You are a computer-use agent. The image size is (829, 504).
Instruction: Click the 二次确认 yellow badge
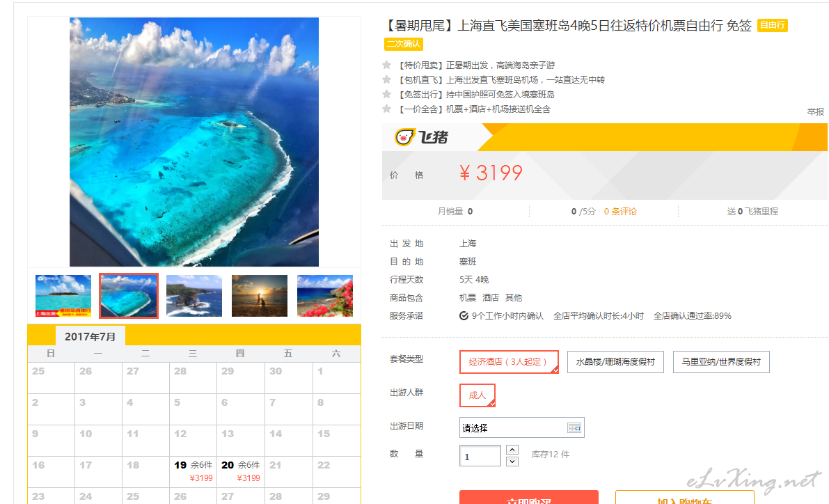click(404, 44)
